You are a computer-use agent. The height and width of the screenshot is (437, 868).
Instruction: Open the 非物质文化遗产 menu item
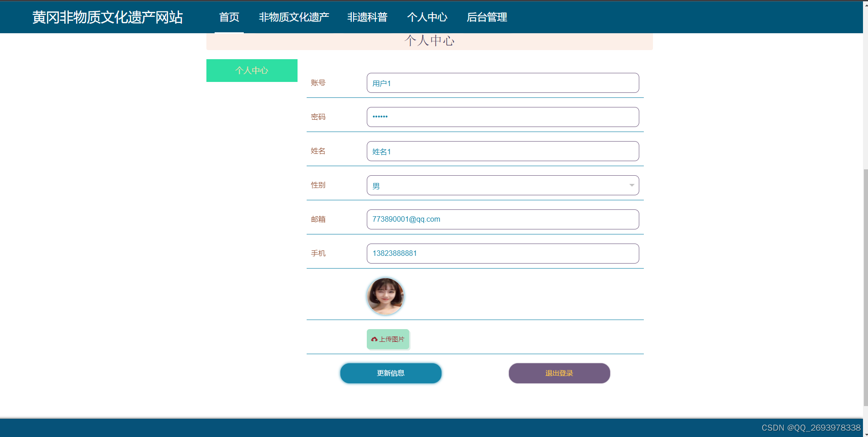(x=294, y=17)
